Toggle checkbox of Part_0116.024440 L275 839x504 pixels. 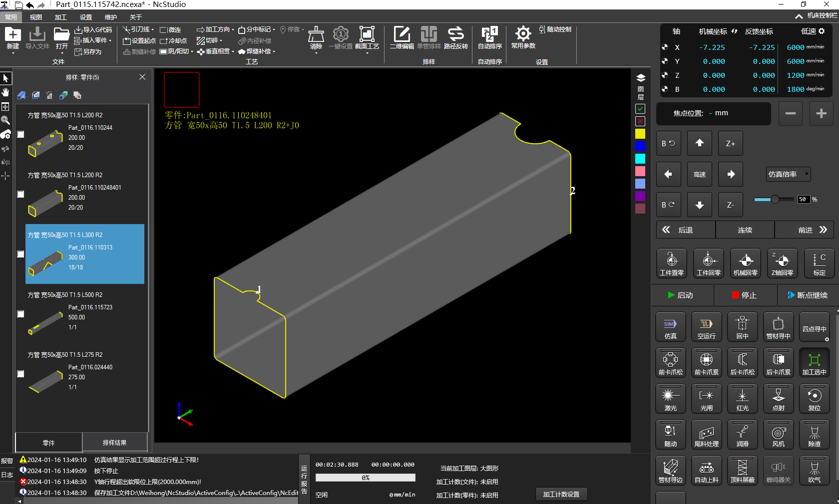[x=20, y=374]
